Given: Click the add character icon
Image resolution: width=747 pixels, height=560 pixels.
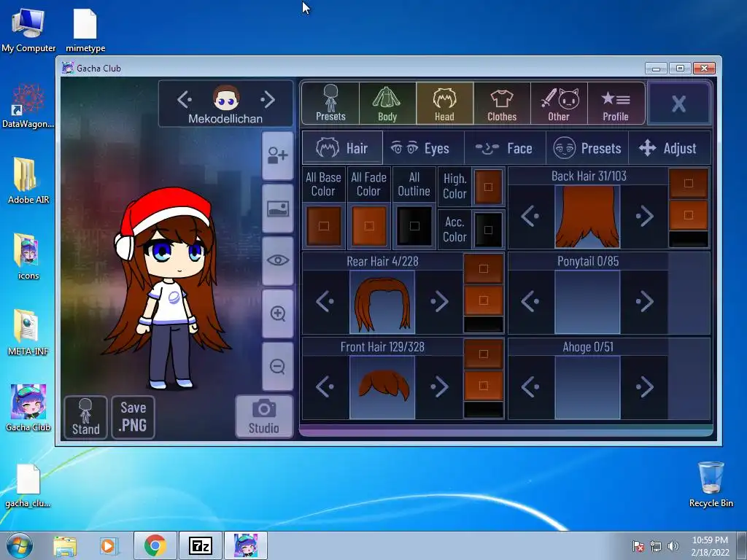Looking at the screenshot, I should pyautogui.click(x=278, y=156).
